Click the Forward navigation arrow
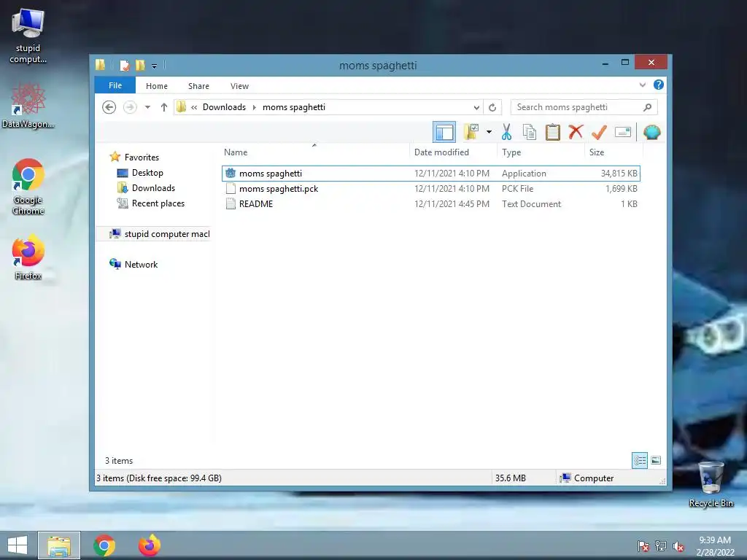The width and height of the screenshot is (747, 560). 130,107
